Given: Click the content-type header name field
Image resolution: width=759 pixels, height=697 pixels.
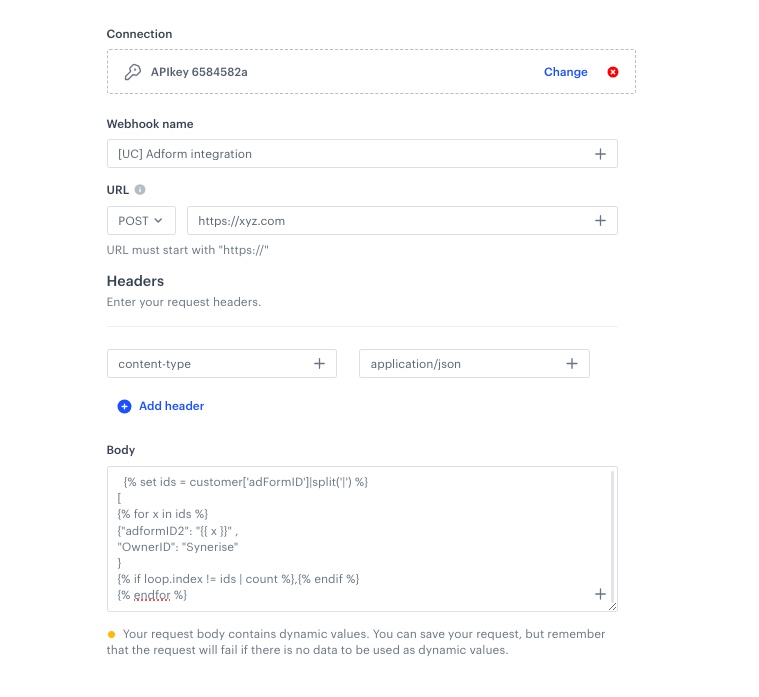Looking at the screenshot, I should [x=210, y=364].
